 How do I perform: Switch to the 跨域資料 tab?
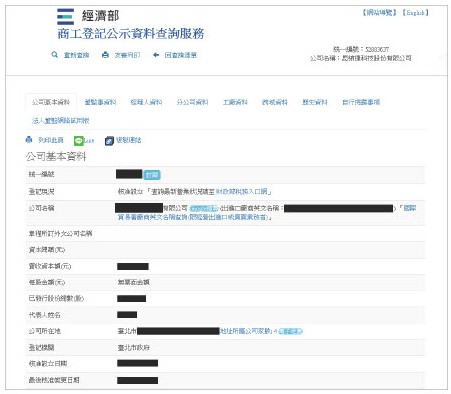(x=275, y=102)
